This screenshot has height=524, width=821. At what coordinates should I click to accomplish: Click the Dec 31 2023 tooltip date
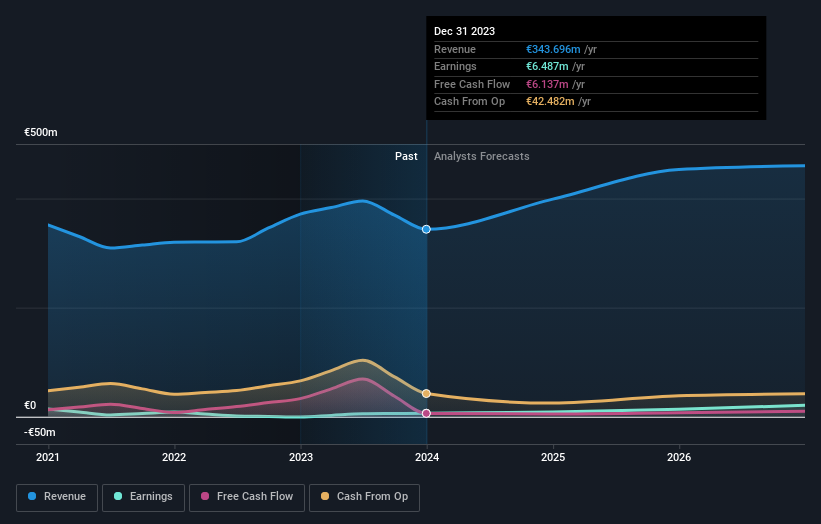tap(464, 31)
